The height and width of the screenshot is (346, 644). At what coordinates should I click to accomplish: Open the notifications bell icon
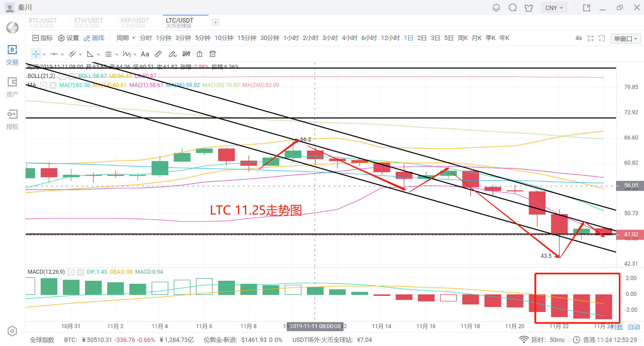tap(496, 7)
